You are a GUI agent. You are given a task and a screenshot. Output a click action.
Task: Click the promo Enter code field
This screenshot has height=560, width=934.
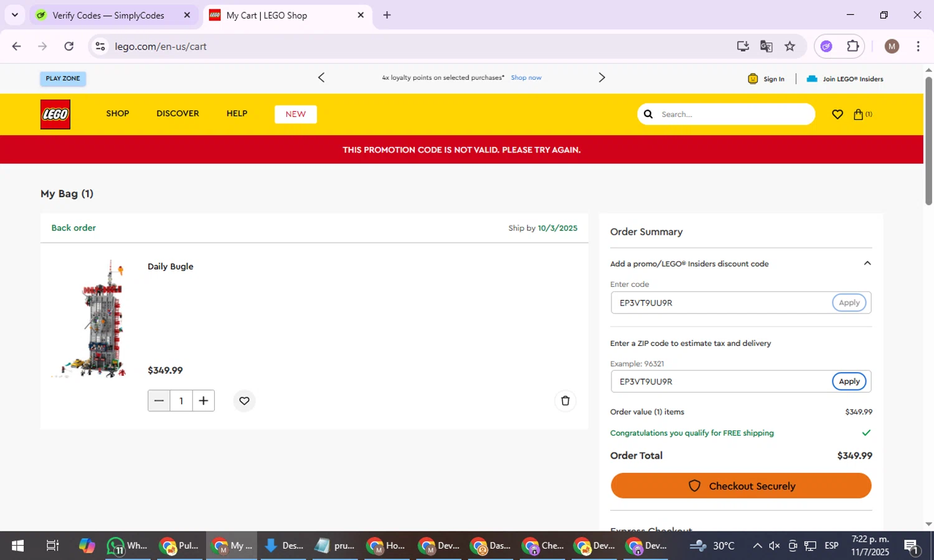[x=721, y=303]
